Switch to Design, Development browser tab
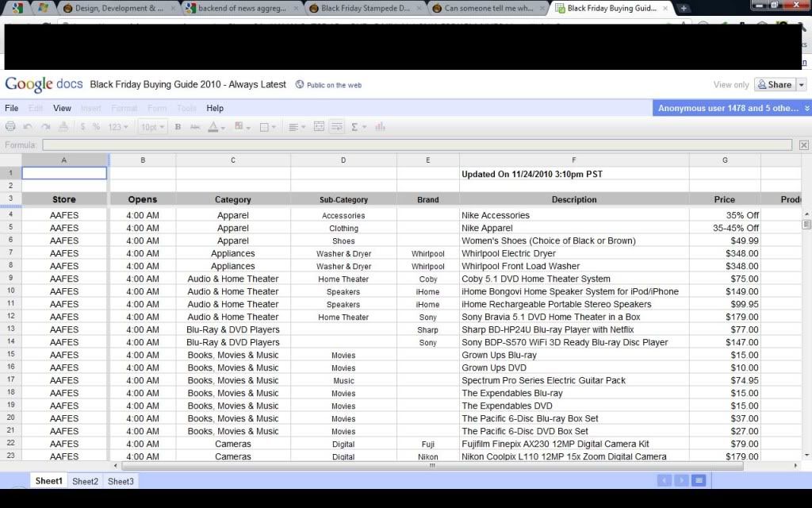This screenshot has width=812, height=508. point(118,8)
